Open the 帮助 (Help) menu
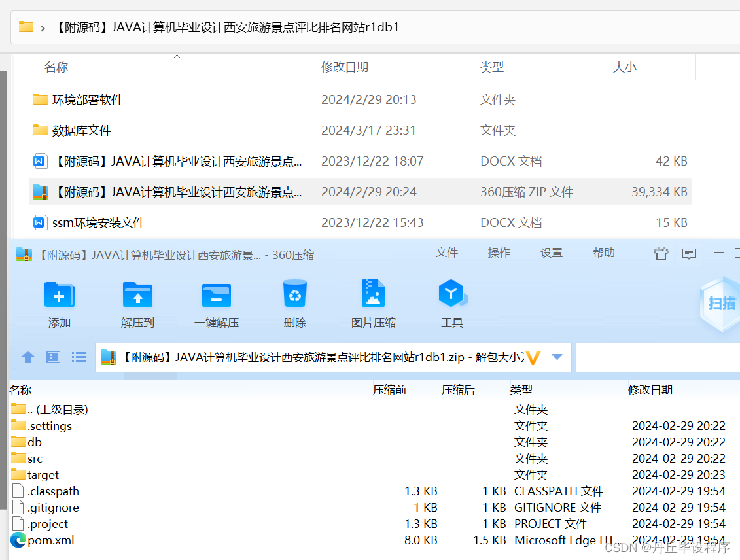Screen dimensions: 740x560 click(604, 253)
